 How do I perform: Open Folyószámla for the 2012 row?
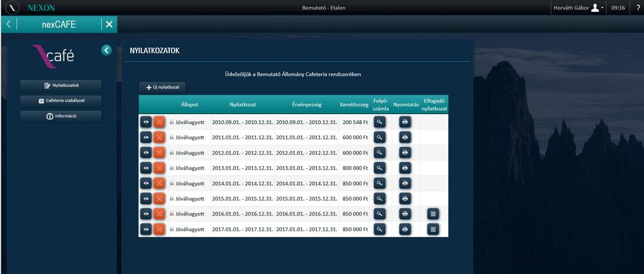pyautogui.click(x=379, y=152)
